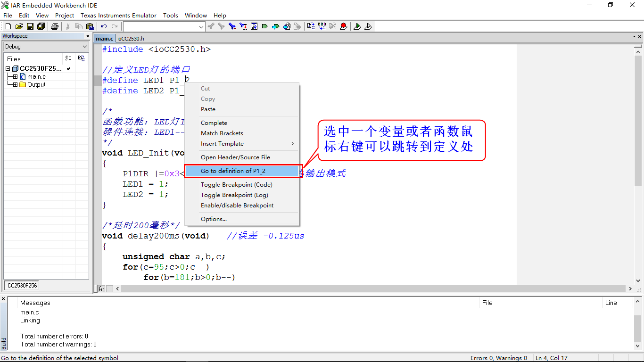Click the Paste clipboard toolbar icon
The image size is (644, 362).
coord(90,26)
